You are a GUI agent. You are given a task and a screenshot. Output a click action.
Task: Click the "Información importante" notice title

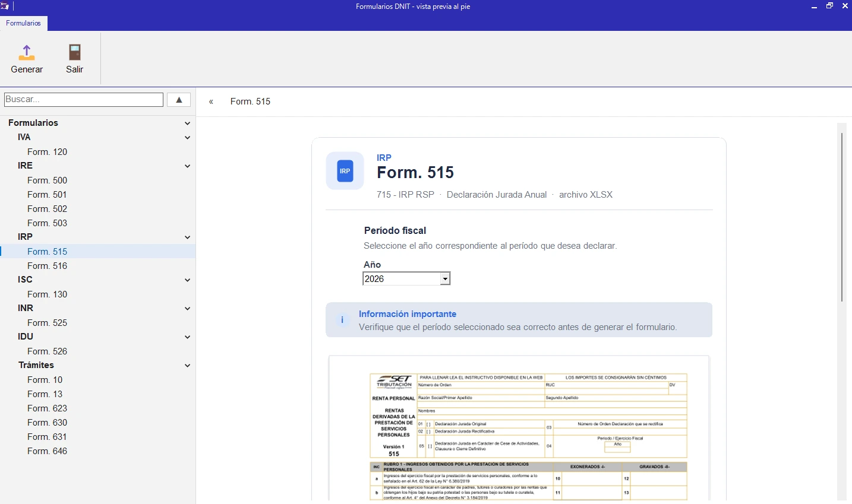pyautogui.click(x=408, y=314)
